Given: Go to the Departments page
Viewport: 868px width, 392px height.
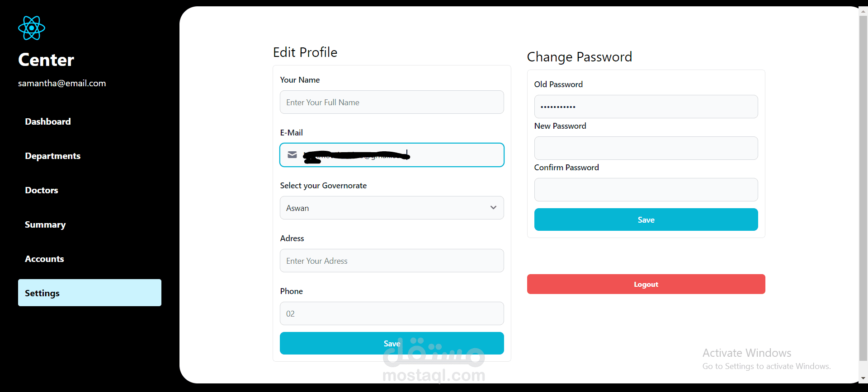Looking at the screenshot, I should (x=53, y=156).
